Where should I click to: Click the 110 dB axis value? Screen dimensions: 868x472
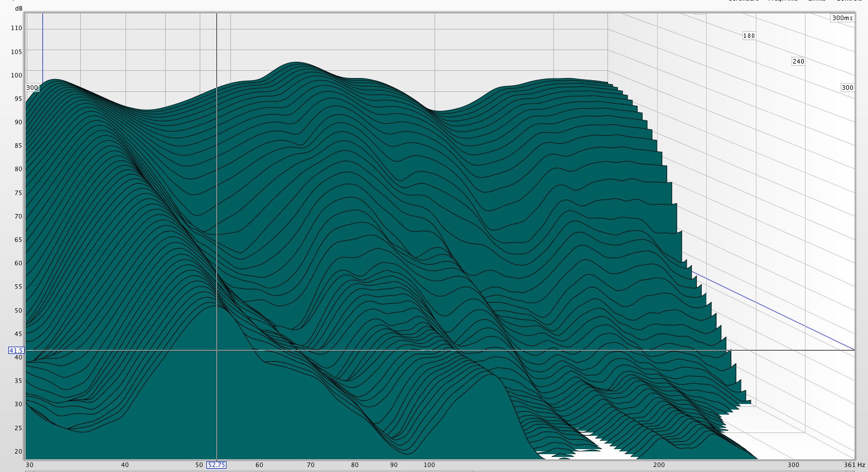17,28
